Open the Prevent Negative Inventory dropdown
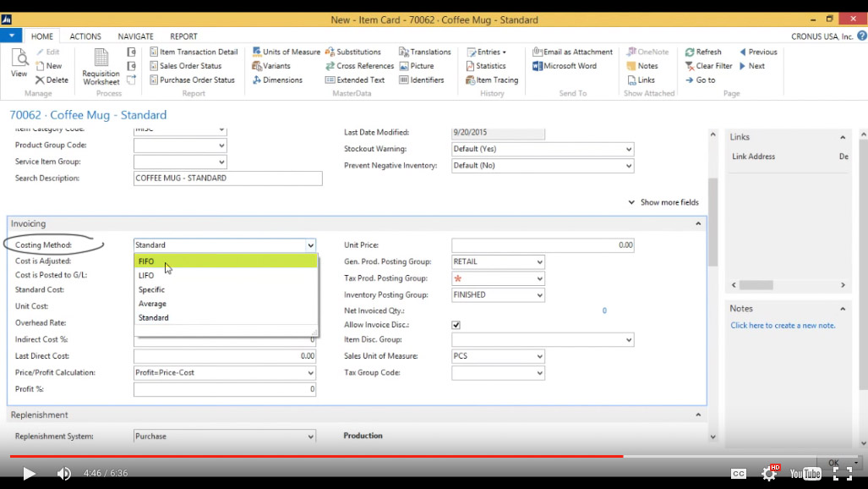This screenshot has width=868, height=489. (x=629, y=166)
